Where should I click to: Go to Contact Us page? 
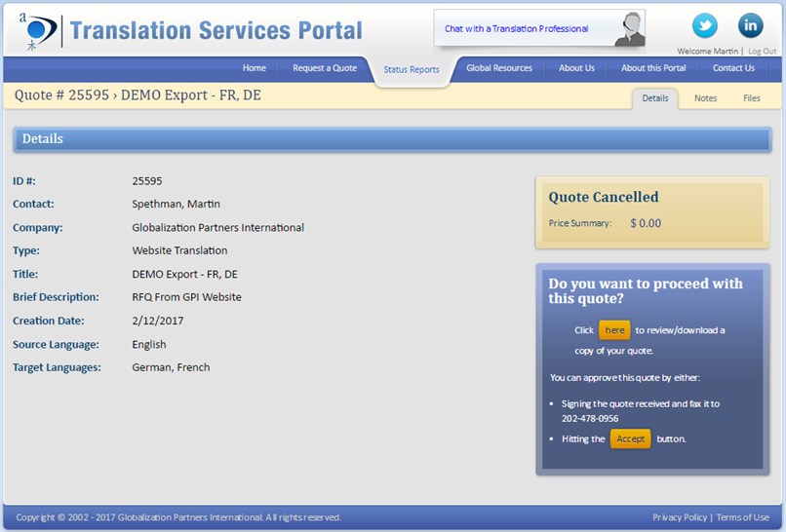point(733,68)
